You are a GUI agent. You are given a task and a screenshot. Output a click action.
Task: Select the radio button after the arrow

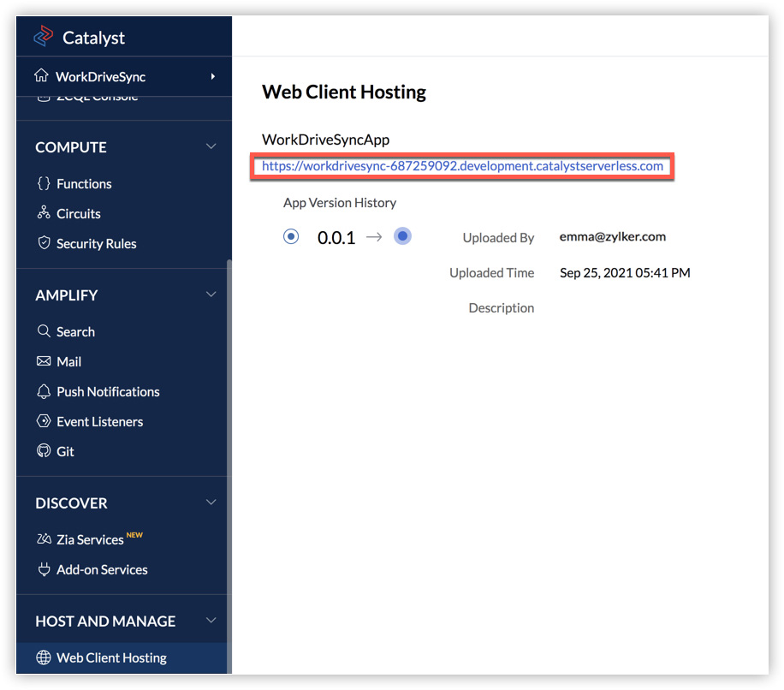point(402,236)
